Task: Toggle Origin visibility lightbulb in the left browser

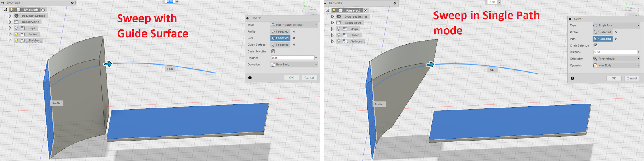Action: [17, 28]
